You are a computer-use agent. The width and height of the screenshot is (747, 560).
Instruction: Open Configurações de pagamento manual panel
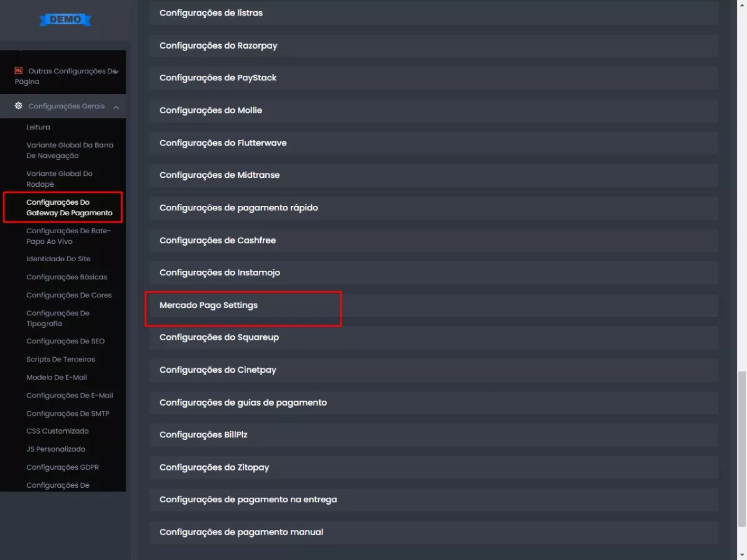tap(241, 532)
